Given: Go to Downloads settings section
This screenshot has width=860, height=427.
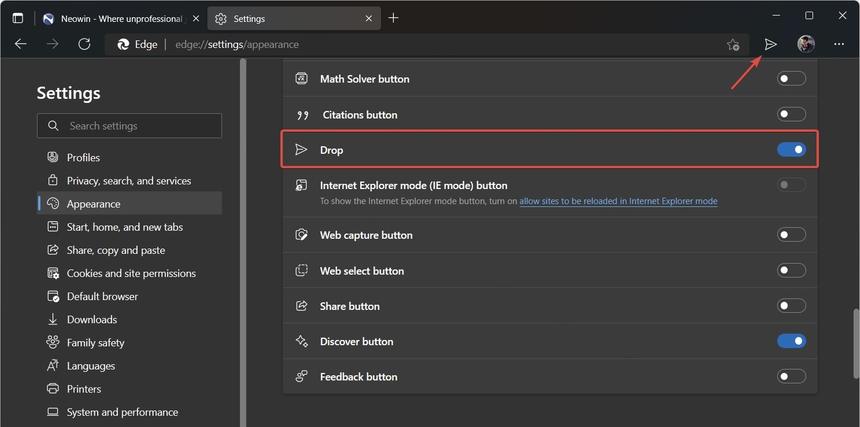Looking at the screenshot, I should tap(91, 320).
